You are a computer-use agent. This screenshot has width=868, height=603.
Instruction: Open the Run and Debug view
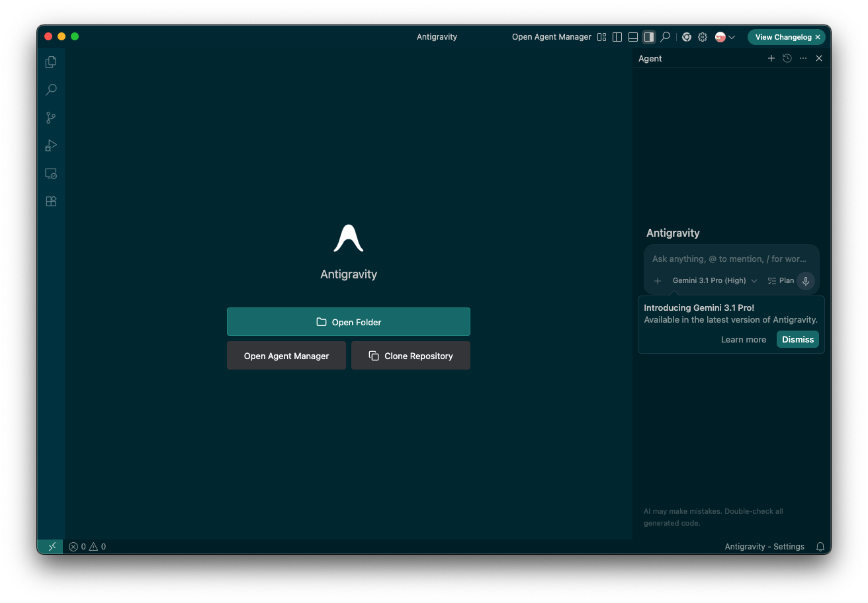(x=51, y=145)
